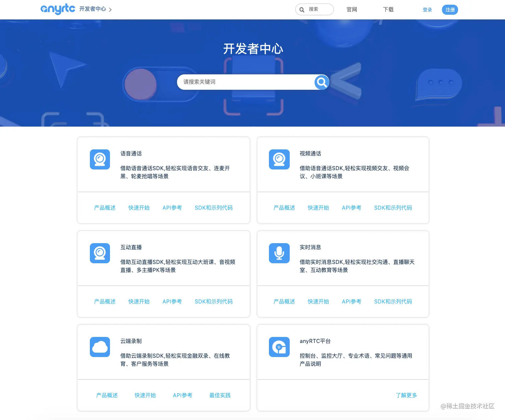Open 产品概述 under 云端录制

107,395
